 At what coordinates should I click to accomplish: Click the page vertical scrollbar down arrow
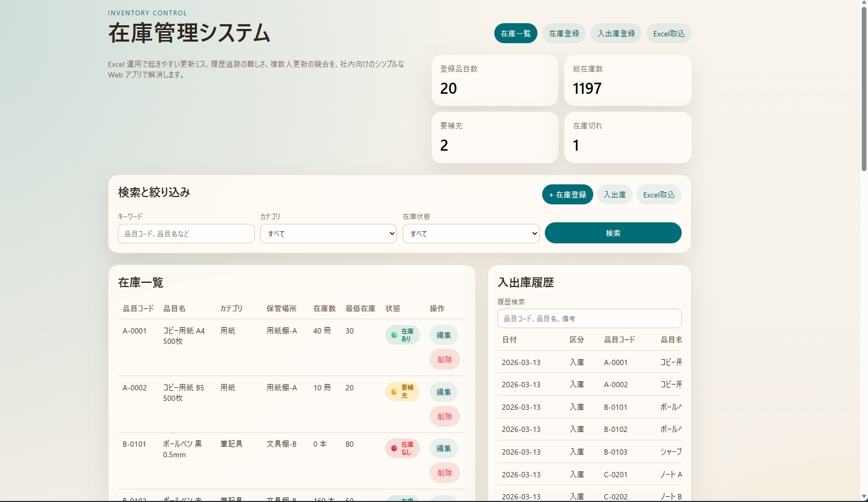click(864, 497)
